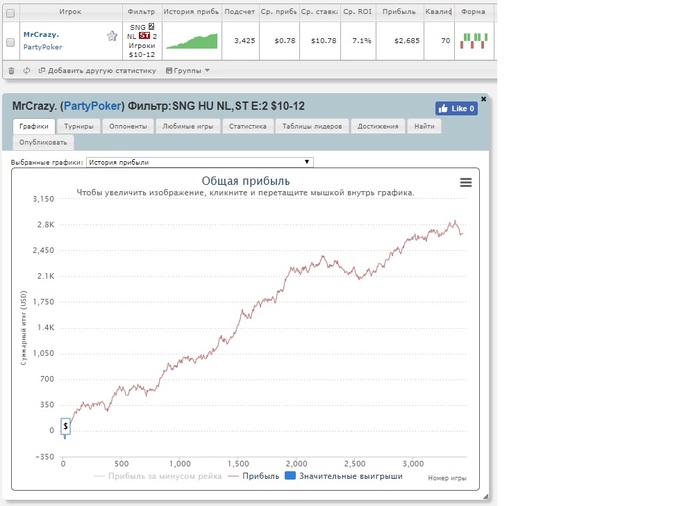Image resolution: width=700 pixels, height=506 pixels.
Task: Click the blue 'Значительные выигрыши' legend swatch
Action: [290, 476]
